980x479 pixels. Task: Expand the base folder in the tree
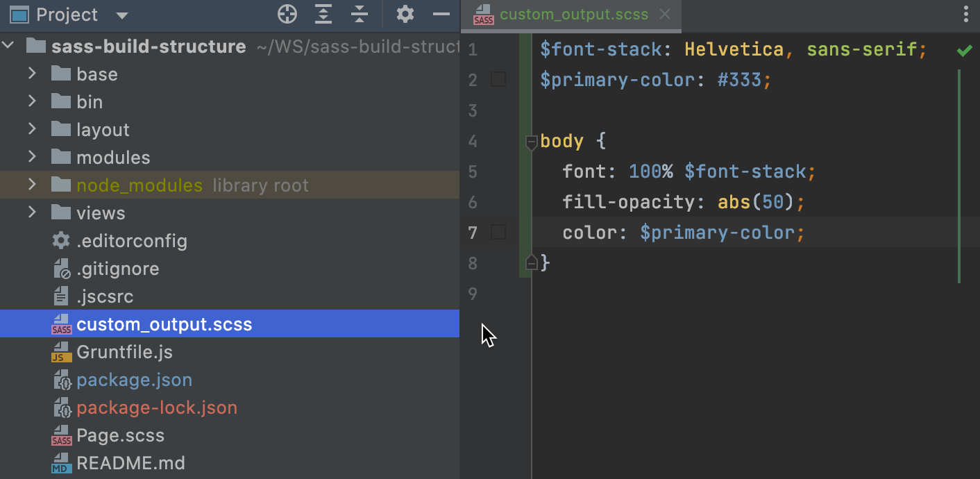[x=31, y=74]
